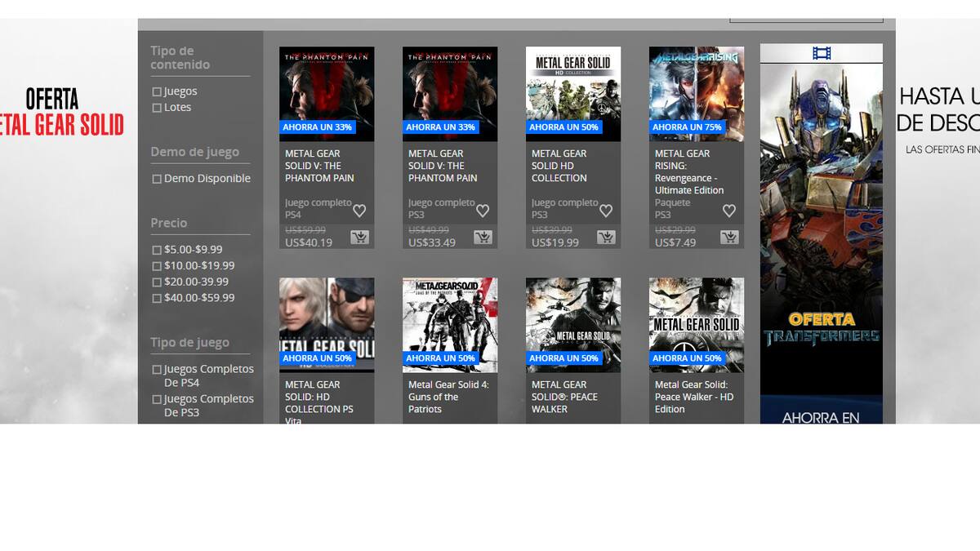Click film icon above Transformers banner
980x551 pixels.
coord(822,54)
